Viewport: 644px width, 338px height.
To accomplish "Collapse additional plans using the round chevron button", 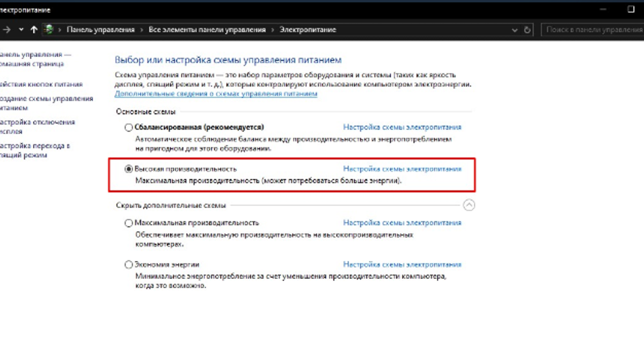I will [x=469, y=205].
